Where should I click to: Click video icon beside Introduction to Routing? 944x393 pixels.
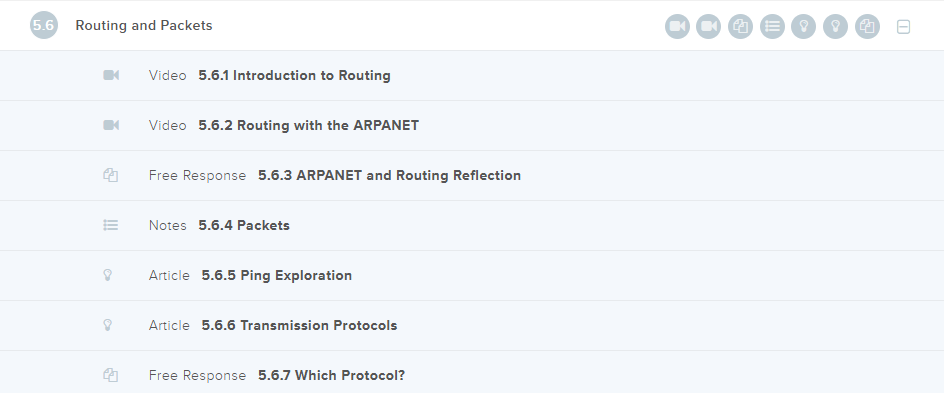click(111, 75)
